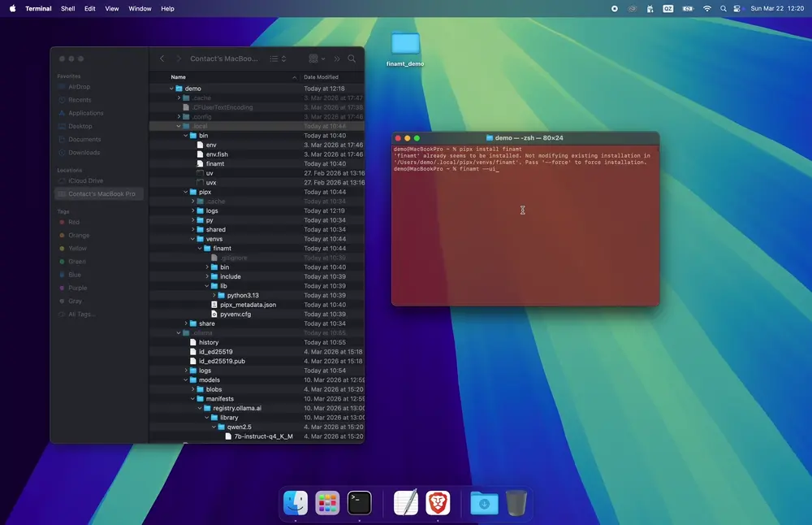Open Brave browser from the Dock

pos(438,503)
